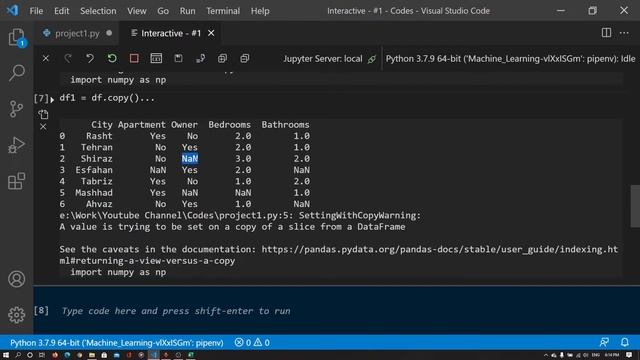
Task: Open the Edit menu
Action: [x=62, y=11]
